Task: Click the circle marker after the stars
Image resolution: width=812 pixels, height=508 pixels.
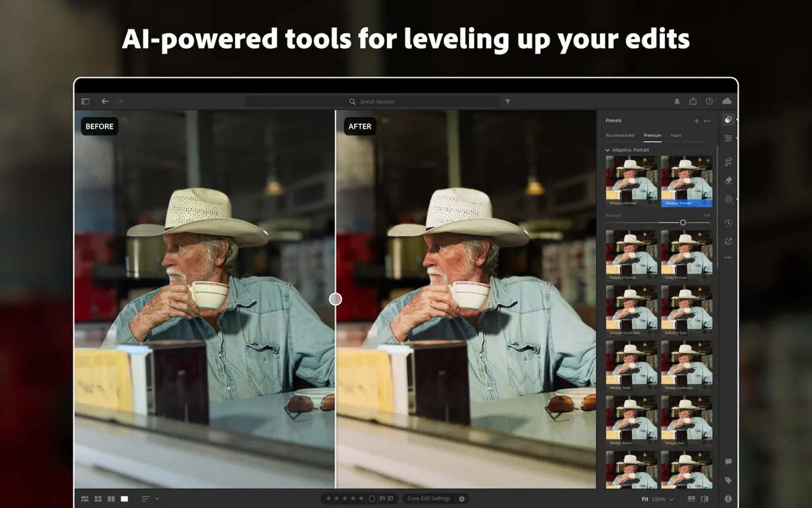Action: pyautogui.click(x=372, y=499)
